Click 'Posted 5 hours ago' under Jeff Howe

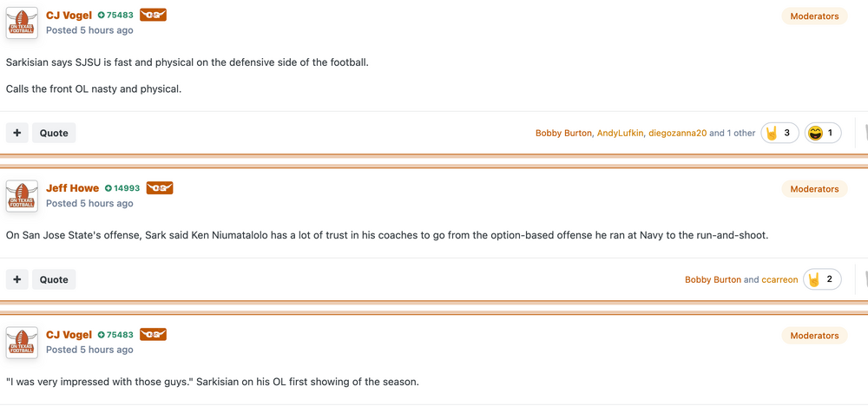click(89, 203)
